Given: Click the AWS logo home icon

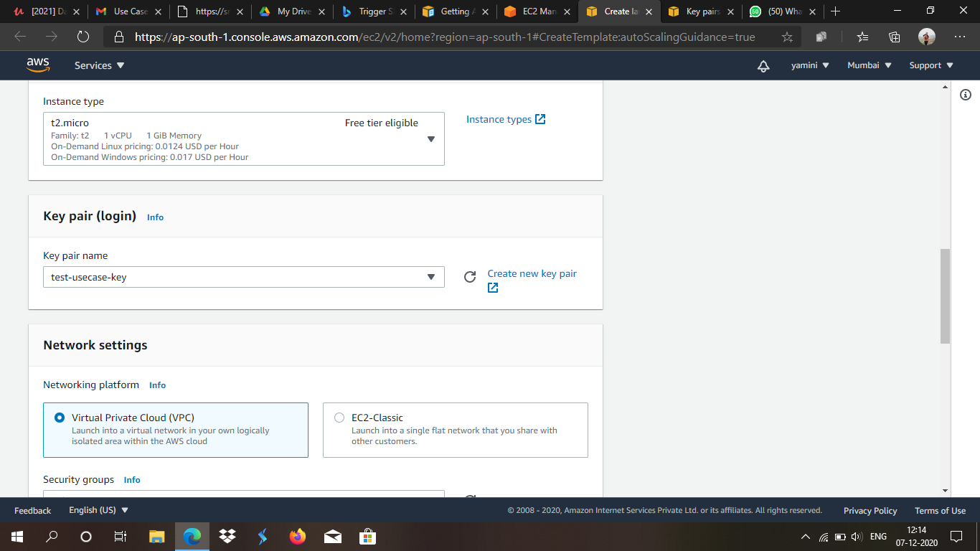Looking at the screenshot, I should tap(38, 65).
